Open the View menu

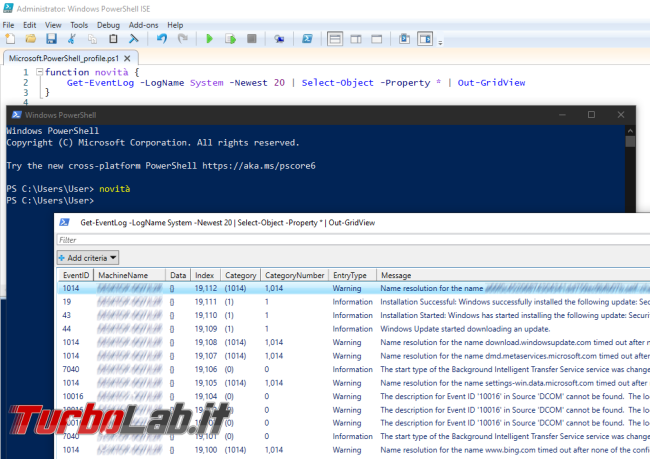pyautogui.click(x=53, y=25)
